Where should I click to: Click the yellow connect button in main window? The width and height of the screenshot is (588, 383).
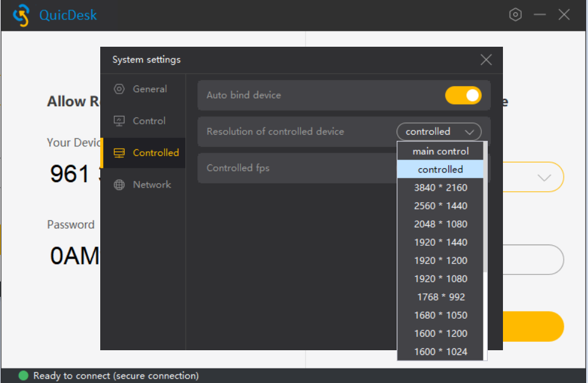click(533, 327)
